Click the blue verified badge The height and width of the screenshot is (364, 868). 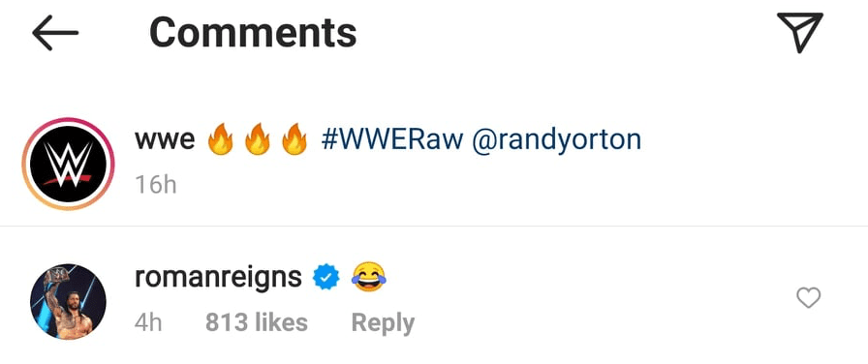[x=326, y=278]
